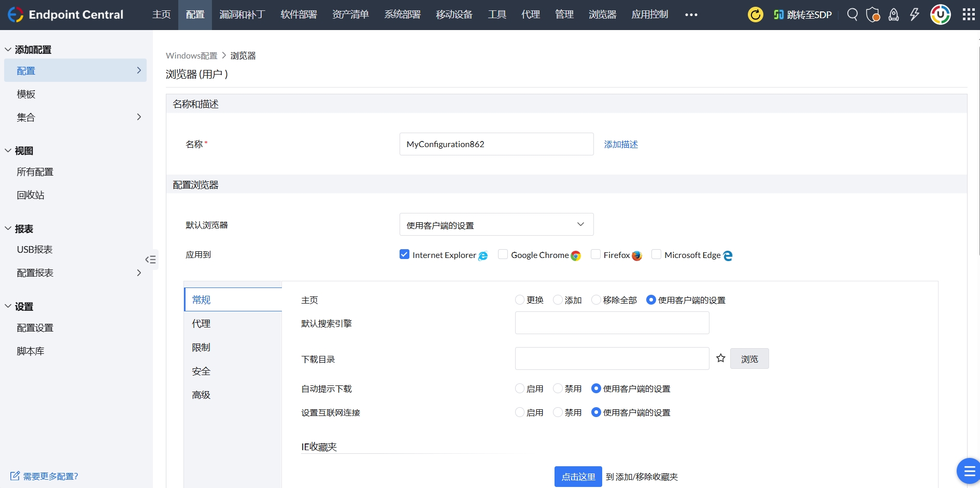The image size is (980, 488).
Task: Collapse the 添加配置 sidebar section
Action: click(8, 50)
